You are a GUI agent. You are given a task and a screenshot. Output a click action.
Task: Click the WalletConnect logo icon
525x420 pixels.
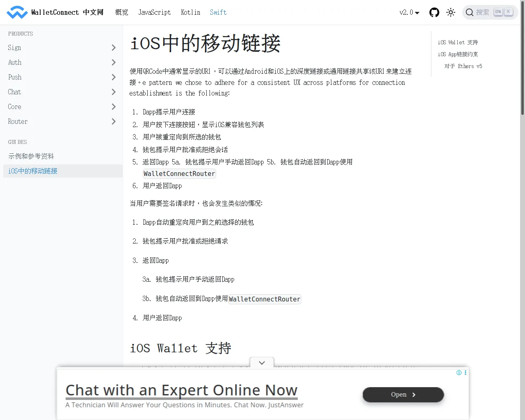click(17, 12)
